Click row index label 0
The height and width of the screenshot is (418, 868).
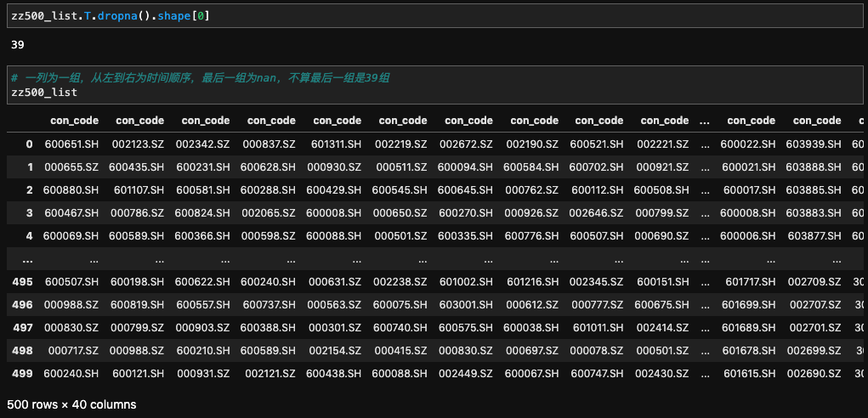(29, 144)
